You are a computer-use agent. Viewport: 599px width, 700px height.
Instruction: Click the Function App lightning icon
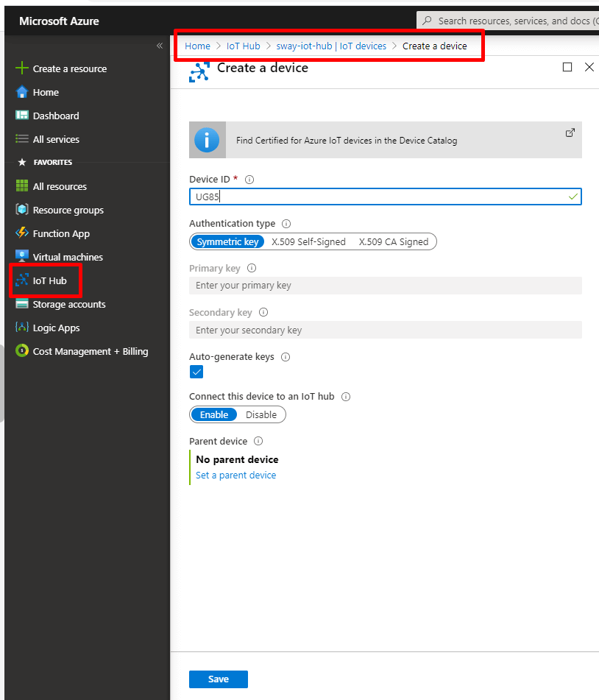click(21, 233)
